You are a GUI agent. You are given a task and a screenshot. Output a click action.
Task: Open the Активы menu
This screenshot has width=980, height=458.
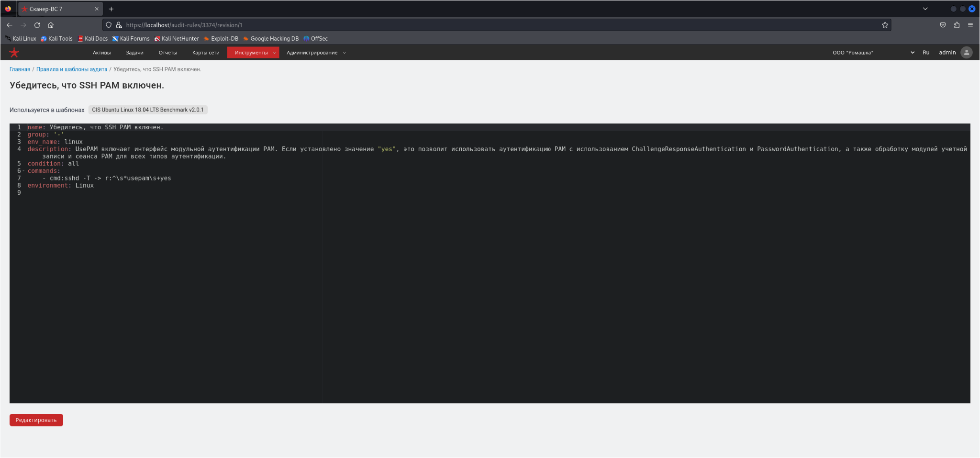[x=102, y=53]
